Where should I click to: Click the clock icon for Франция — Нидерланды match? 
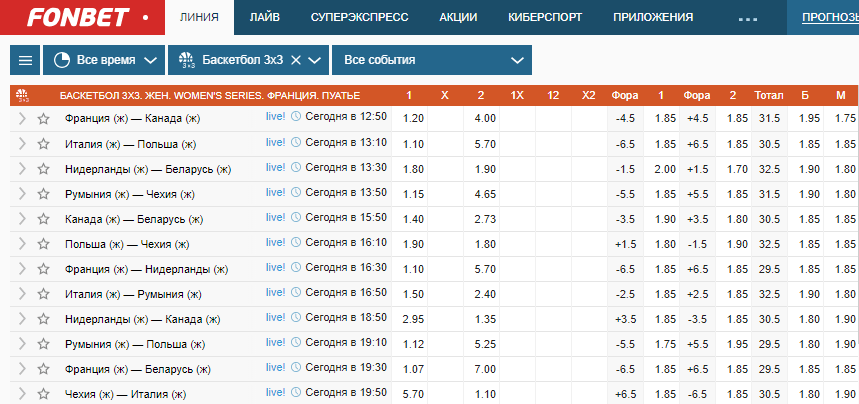pos(296,268)
